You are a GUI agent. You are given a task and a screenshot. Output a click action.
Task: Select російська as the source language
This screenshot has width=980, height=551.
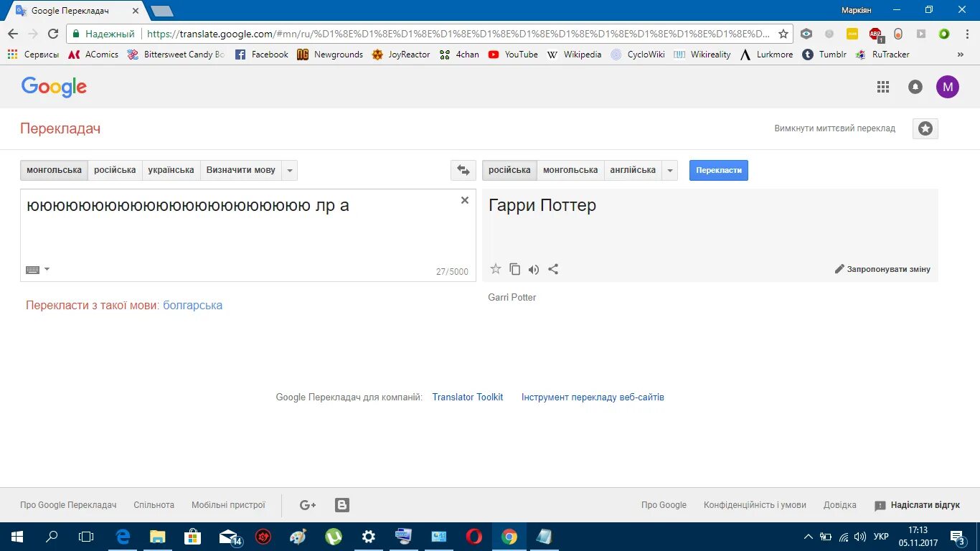(115, 170)
